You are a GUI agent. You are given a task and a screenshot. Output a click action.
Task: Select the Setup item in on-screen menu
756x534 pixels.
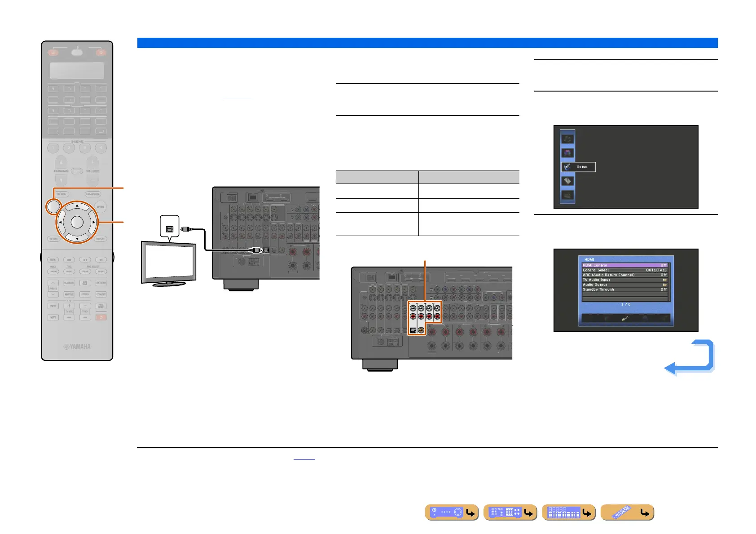pyautogui.click(x=578, y=166)
